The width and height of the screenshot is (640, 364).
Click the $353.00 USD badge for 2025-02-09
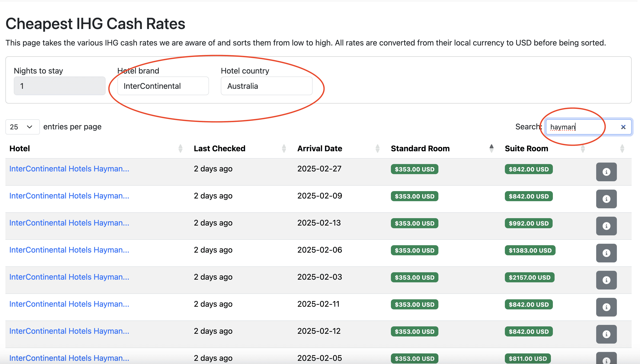point(414,196)
